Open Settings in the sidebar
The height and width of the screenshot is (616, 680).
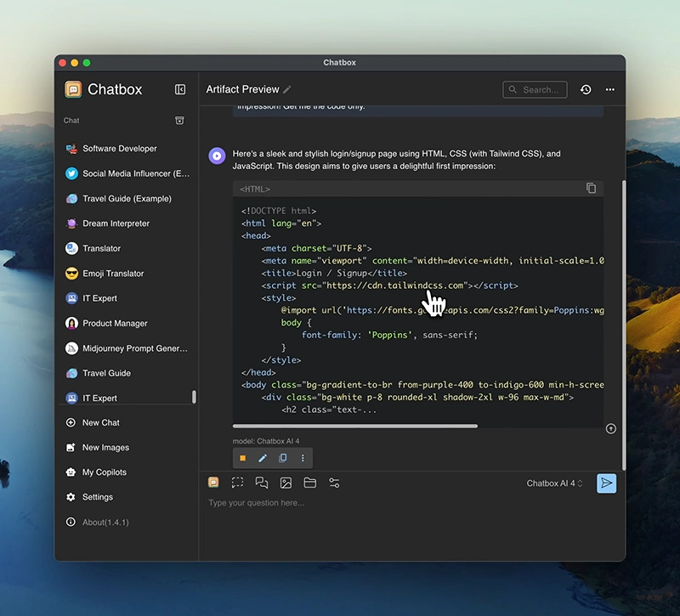pyautogui.click(x=126, y=497)
